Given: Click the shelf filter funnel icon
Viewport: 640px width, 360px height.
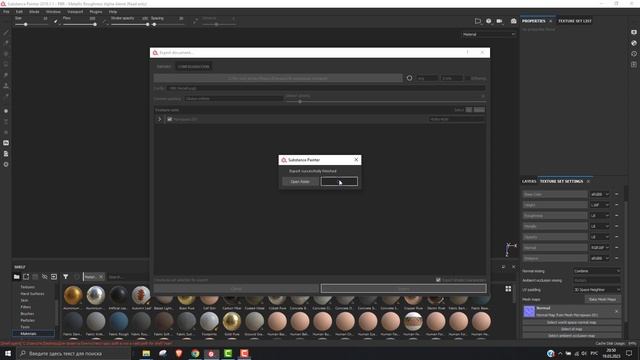Looking at the screenshot, I should pyautogui.click(x=65, y=277).
